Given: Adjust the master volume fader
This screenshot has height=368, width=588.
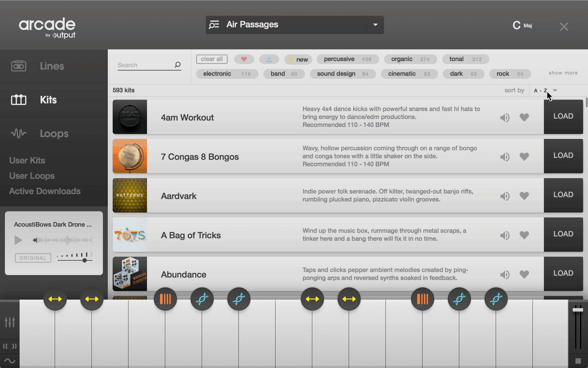Looking at the screenshot, I should coord(578,310).
